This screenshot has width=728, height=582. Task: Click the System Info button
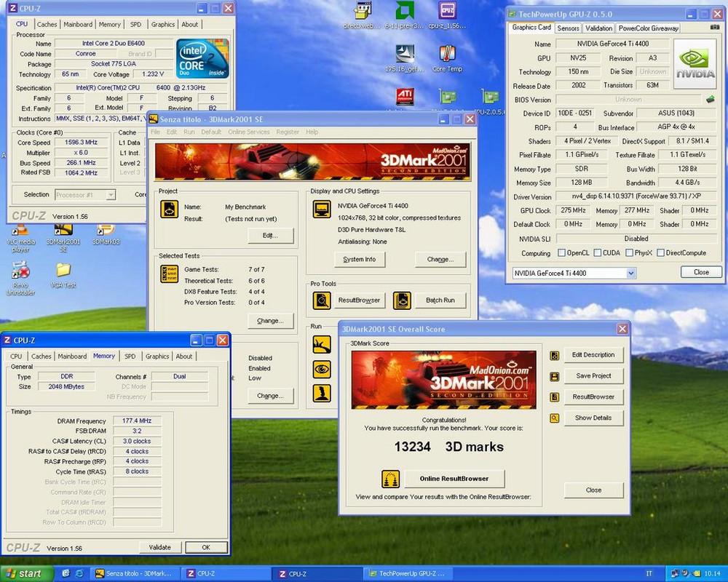point(360,260)
